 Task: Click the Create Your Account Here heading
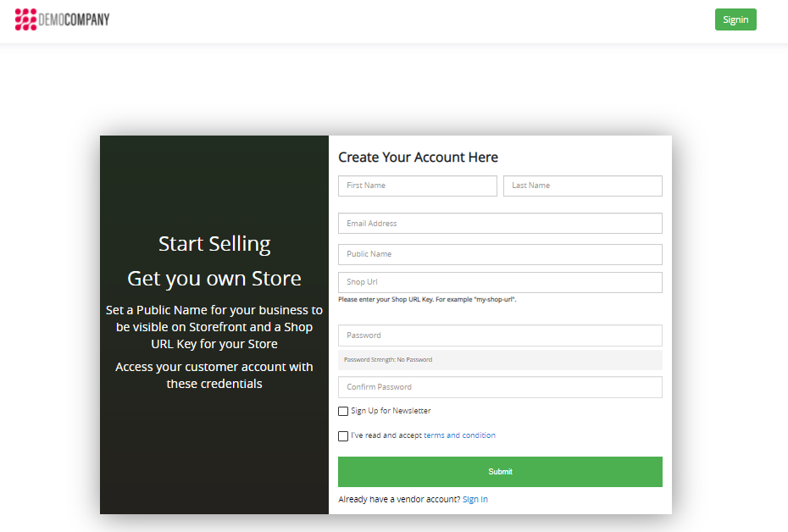click(418, 158)
